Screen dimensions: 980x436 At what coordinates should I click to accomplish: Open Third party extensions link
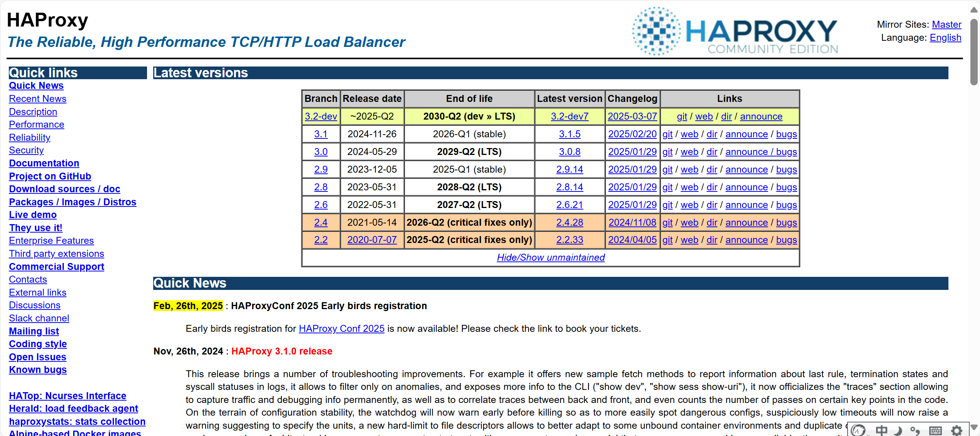click(x=57, y=254)
